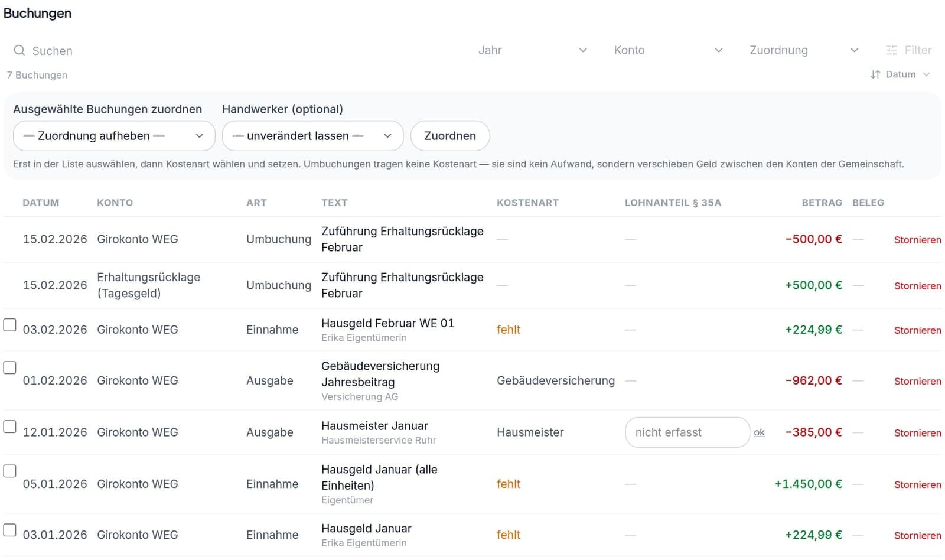The image size is (945, 560).
Task: Click the BETRAG column header
Action: click(x=822, y=203)
